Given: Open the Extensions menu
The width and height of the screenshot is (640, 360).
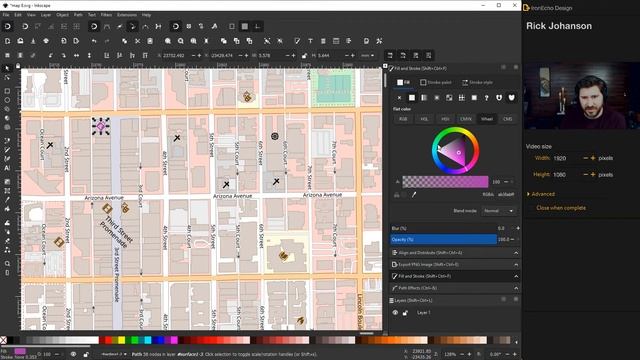Looking at the screenshot, I should pyautogui.click(x=127, y=15).
